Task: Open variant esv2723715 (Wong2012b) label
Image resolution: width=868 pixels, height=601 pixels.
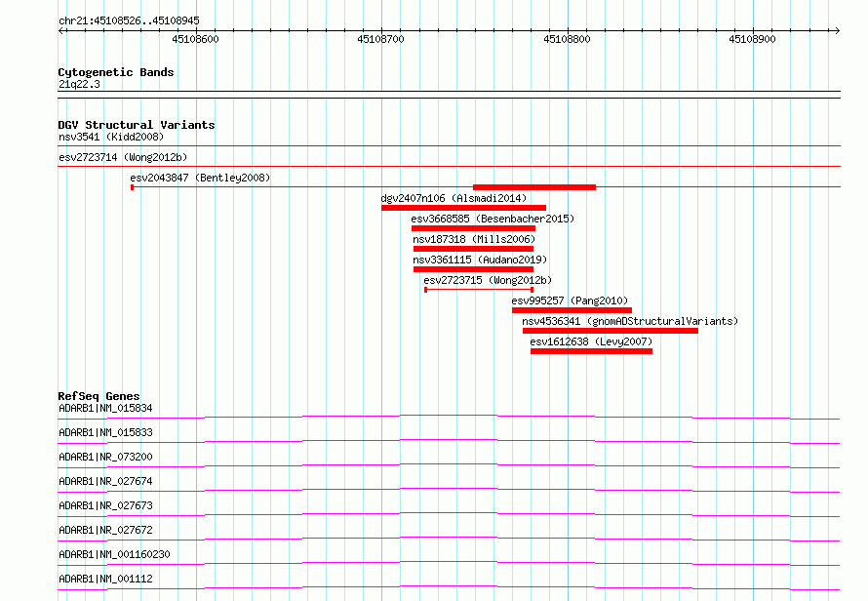Action: 488,280
